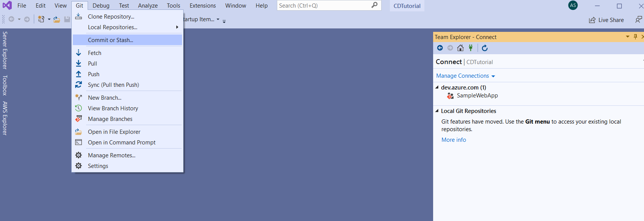This screenshot has height=221, width=644.
Task: Click the Clone Repository download icon
Action: (x=79, y=16)
